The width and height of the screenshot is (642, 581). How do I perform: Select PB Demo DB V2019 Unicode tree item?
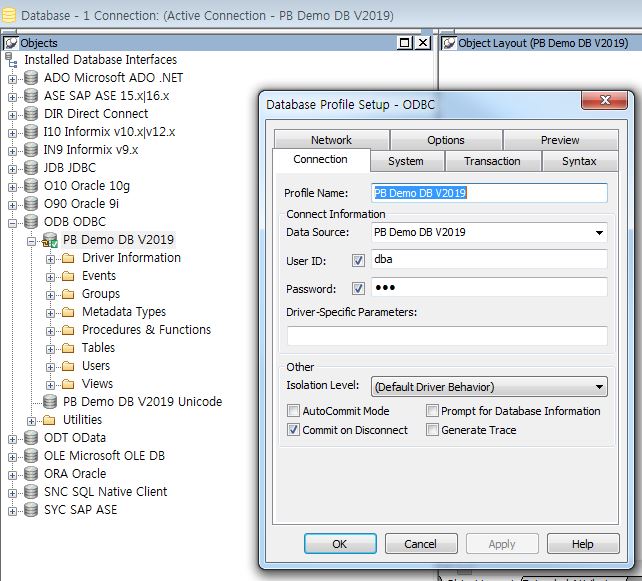(142, 402)
